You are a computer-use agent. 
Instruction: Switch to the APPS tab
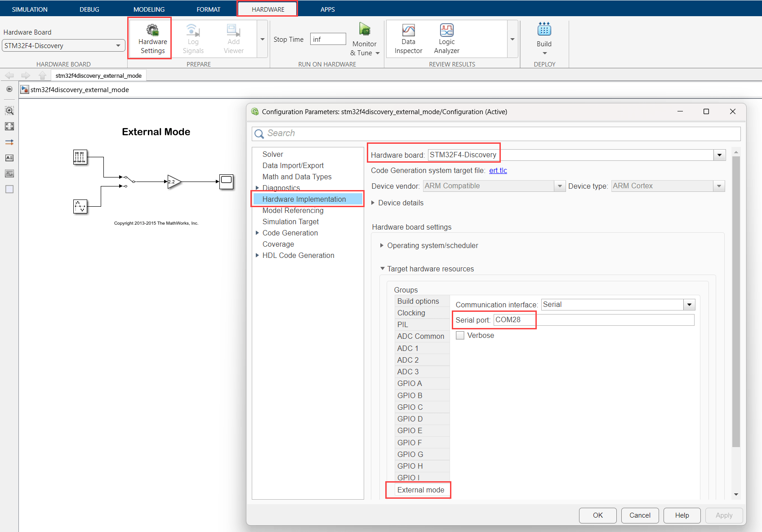(x=327, y=9)
